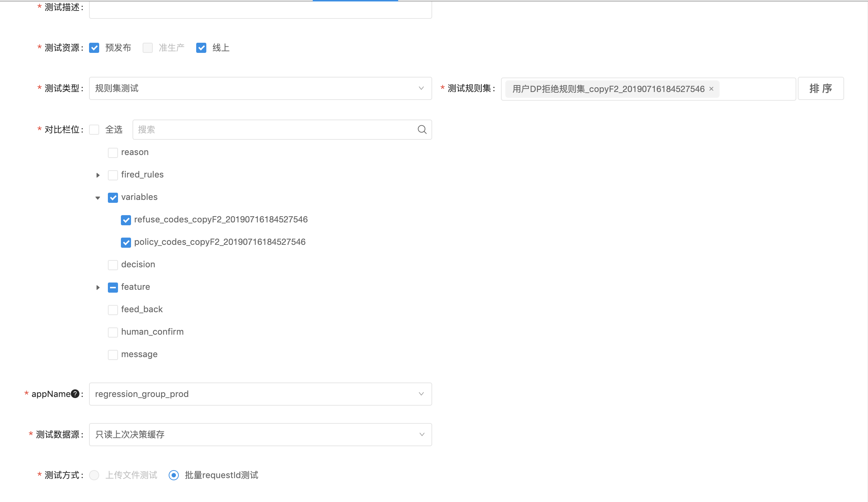Click the message tree label
868x502 pixels.
(139, 354)
